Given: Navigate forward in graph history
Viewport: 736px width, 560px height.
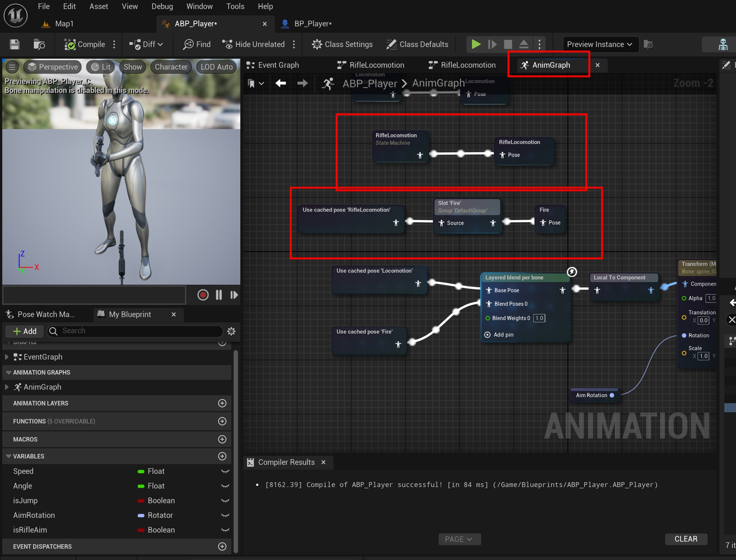Looking at the screenshot, I should pos(302,83).
